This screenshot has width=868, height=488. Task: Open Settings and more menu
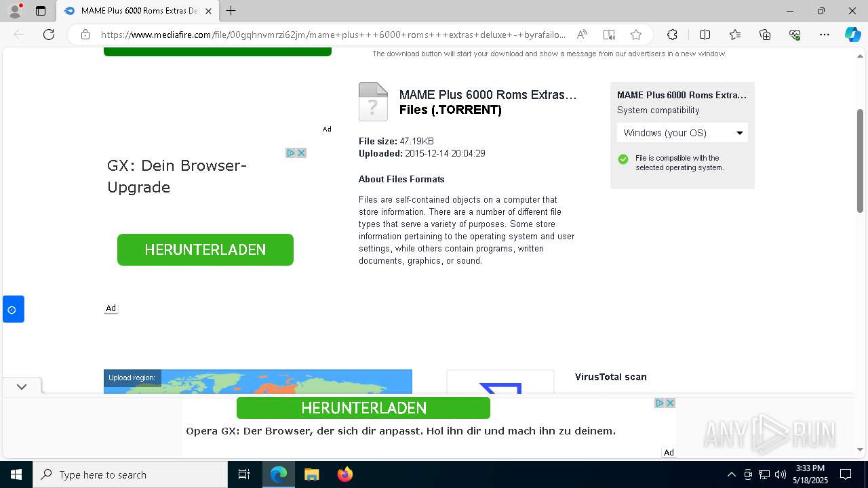pyautogui.click(x=825, y=35)
